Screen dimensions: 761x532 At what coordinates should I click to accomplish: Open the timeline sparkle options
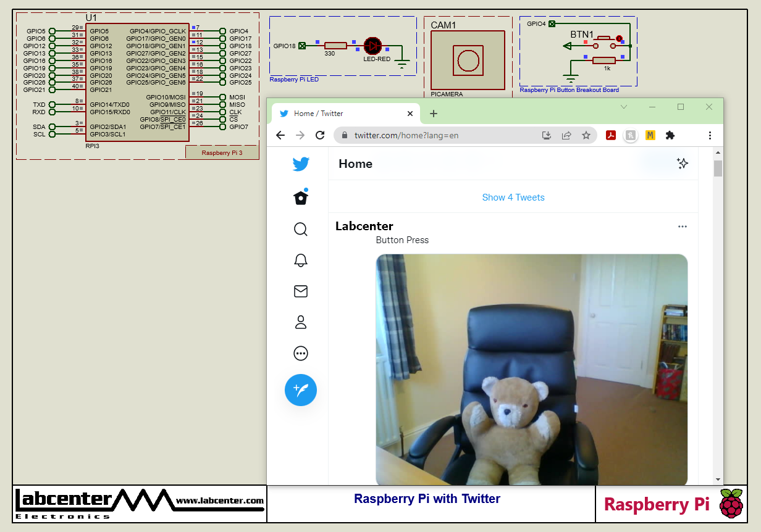tap(683, 164)
